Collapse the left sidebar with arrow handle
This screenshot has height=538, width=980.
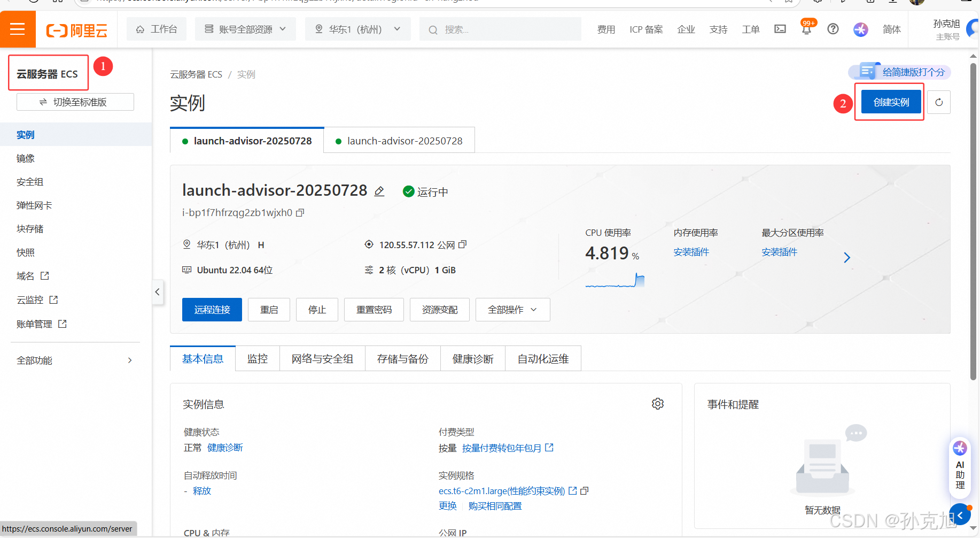click(x=157, y=292)
